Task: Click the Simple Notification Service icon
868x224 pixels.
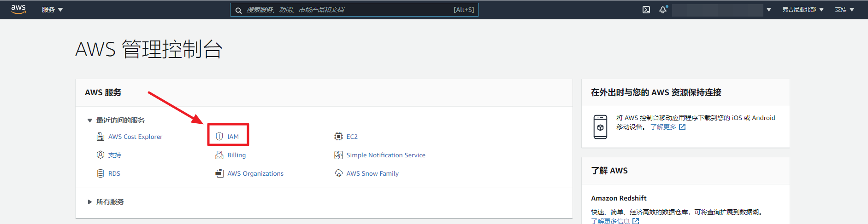Action: 338,155
